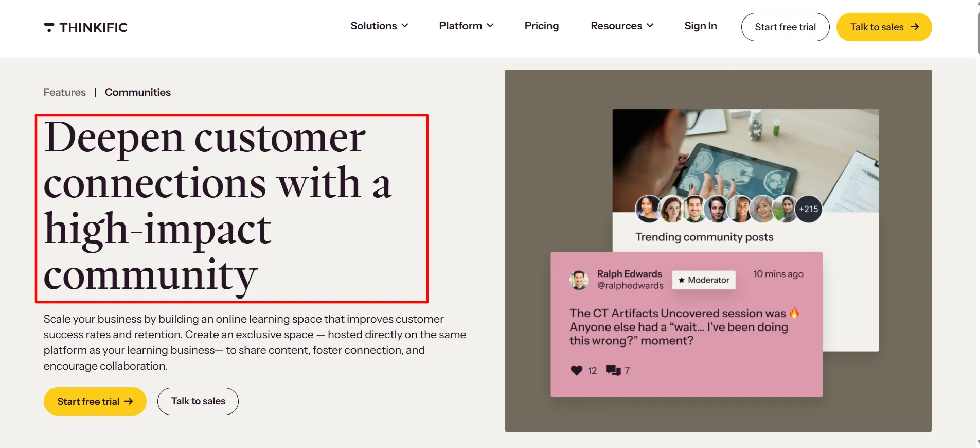Screen dimensions: 980x448
Task: Click the outlined Start free trial header button
Action: click(x=786, y=27)
